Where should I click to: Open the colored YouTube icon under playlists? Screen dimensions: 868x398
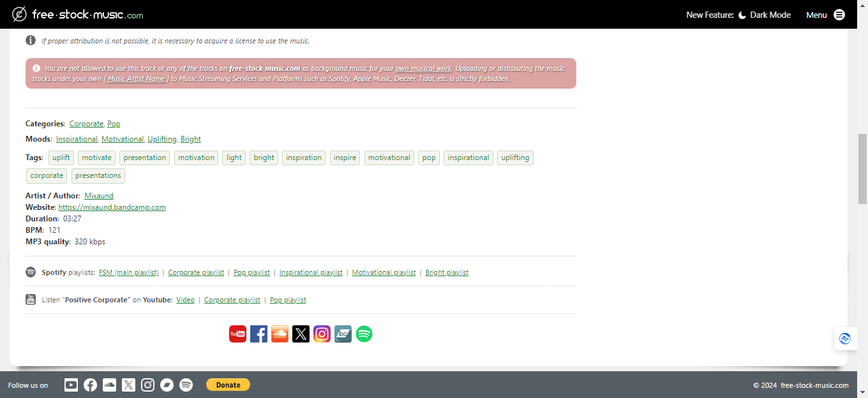237,334
